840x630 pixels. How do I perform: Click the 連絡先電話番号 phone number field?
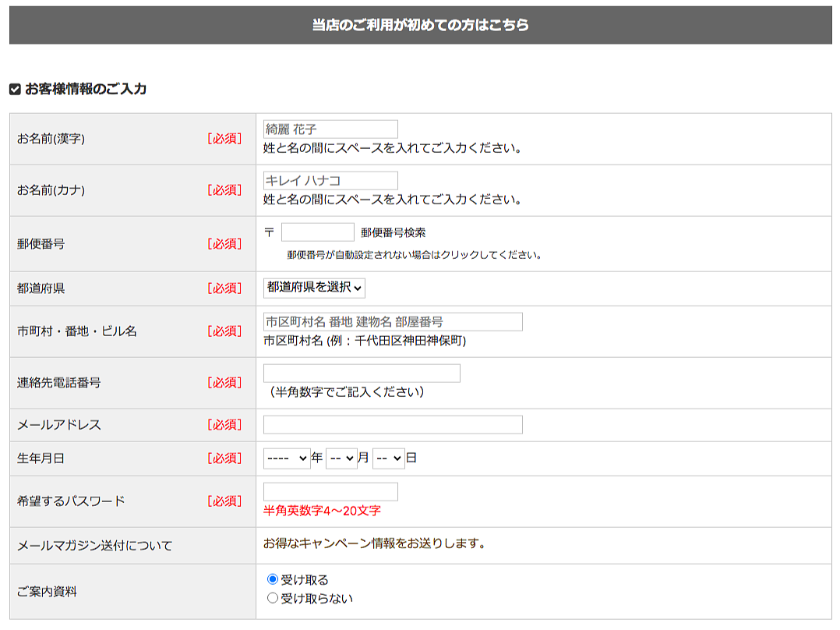click(x=362, y=373)
